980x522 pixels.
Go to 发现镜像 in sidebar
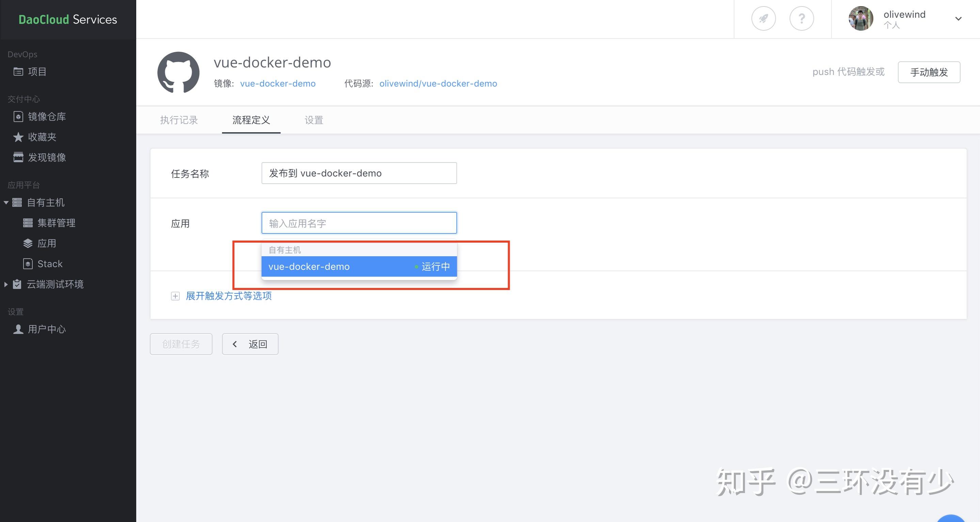46,157
